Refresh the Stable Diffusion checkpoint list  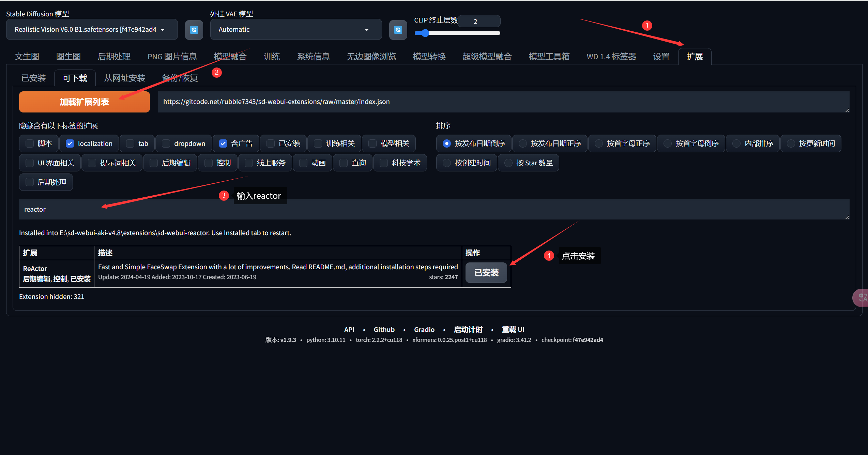point(194,30)
